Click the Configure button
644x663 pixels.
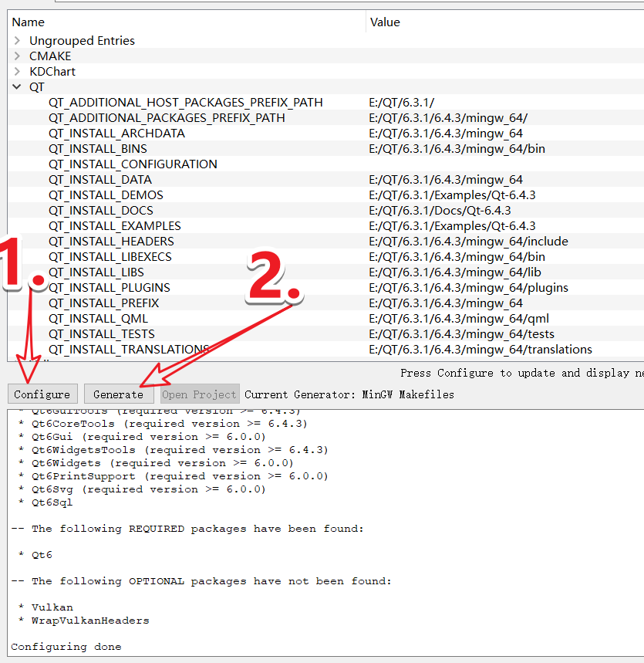pos(42,394)
